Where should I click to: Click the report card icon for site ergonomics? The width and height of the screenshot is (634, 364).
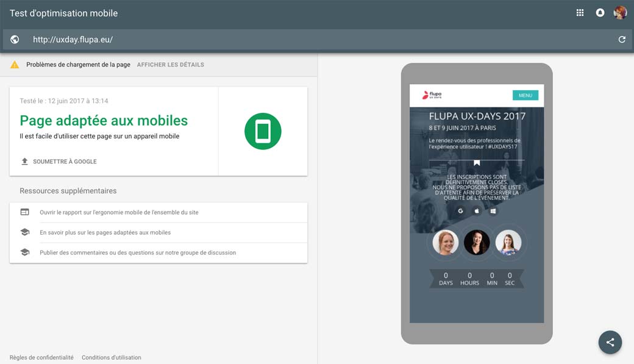[x=24, y=212]
